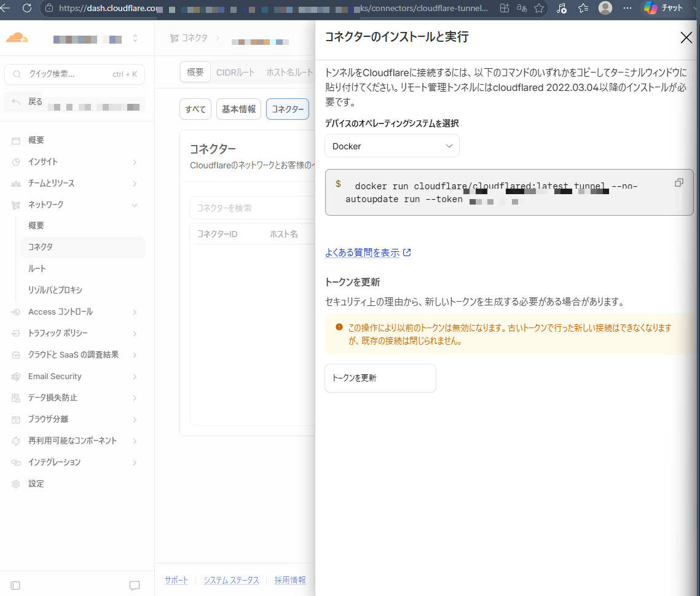Expand the トラフィック ポリシー chevron
This screenshot has height=596, width=700.
(x=135, y=334)
